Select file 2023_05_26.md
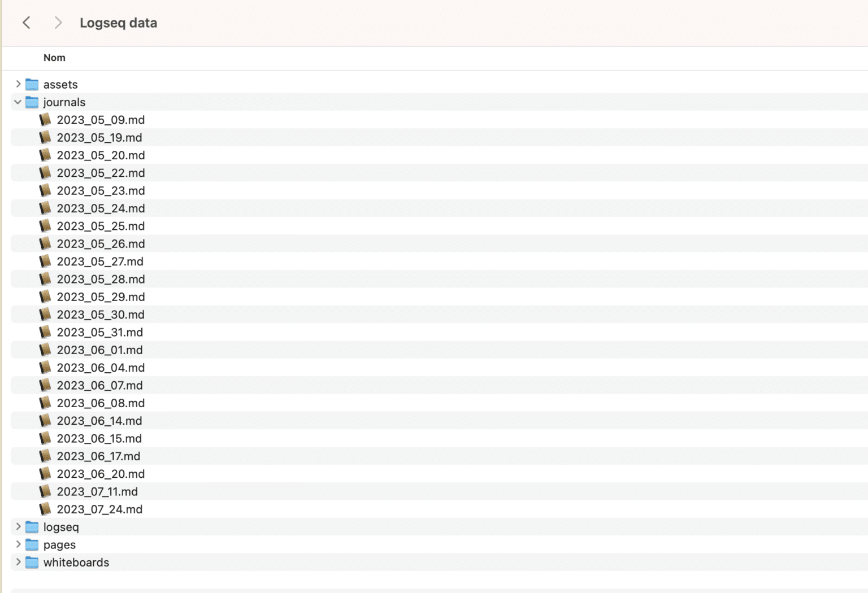Screen dimensions: 868x593 101,244
